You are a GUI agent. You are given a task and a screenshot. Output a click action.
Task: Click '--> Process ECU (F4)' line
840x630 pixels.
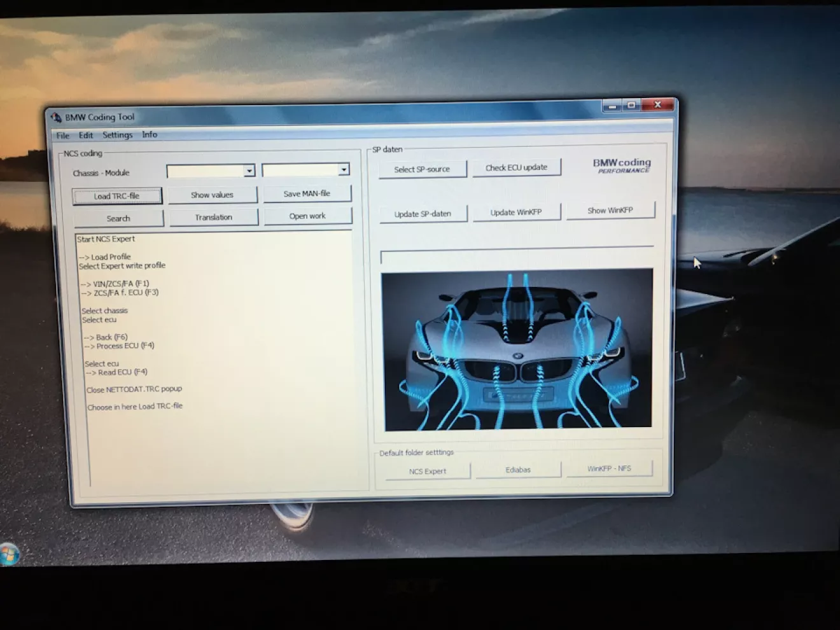(x=120, y=346)
